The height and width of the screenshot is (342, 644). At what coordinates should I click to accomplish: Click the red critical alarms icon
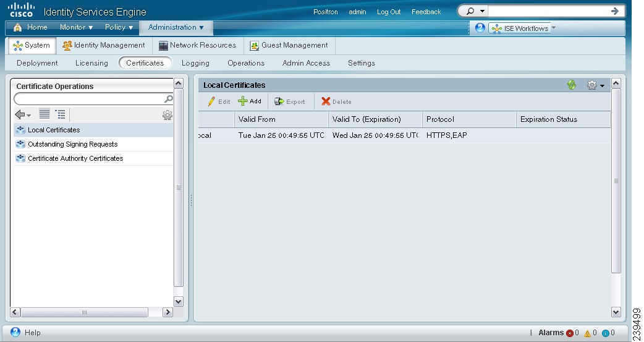pyautogui.click(x=570, y=333)
